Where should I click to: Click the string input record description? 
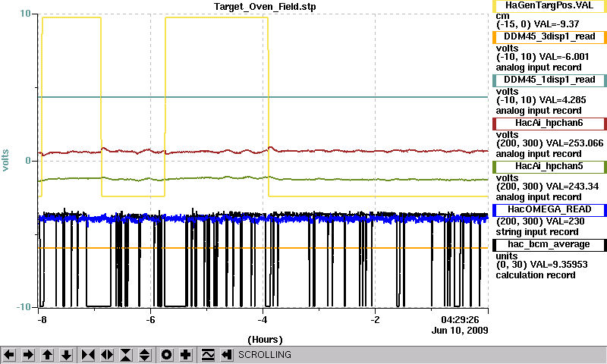[x=537, y=232]
